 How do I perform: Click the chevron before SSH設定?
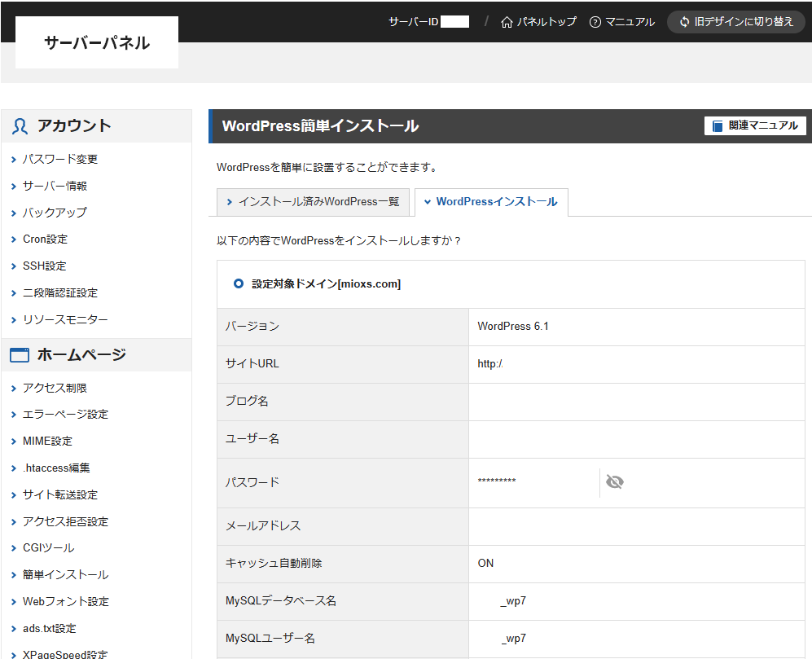[14, 267]
